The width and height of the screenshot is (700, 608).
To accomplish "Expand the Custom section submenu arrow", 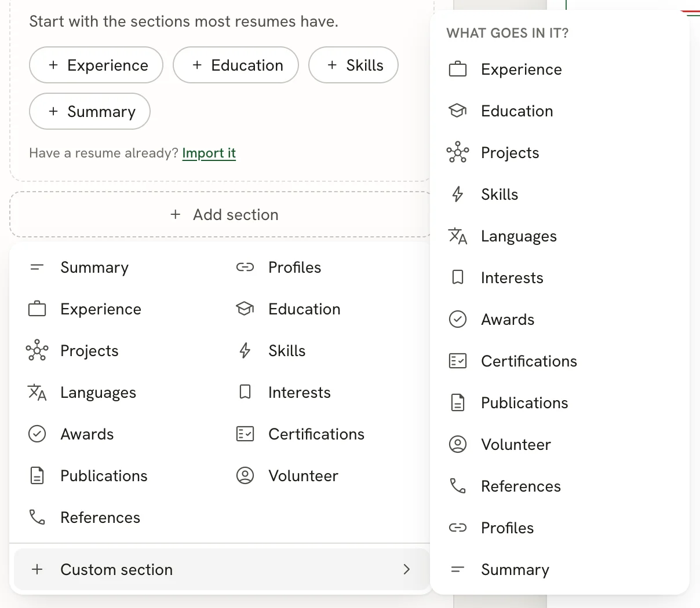I will coord(407,570).
